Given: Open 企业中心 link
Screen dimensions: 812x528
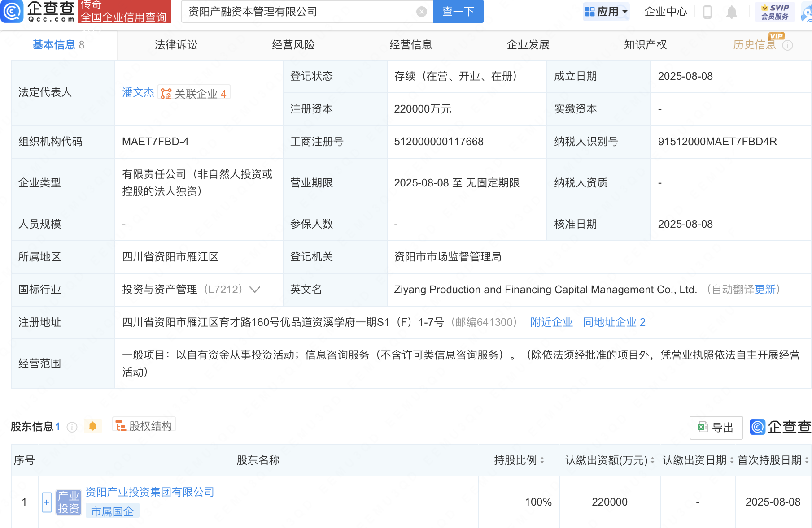Looking at the screenshot, I should [x=666, y=12].
